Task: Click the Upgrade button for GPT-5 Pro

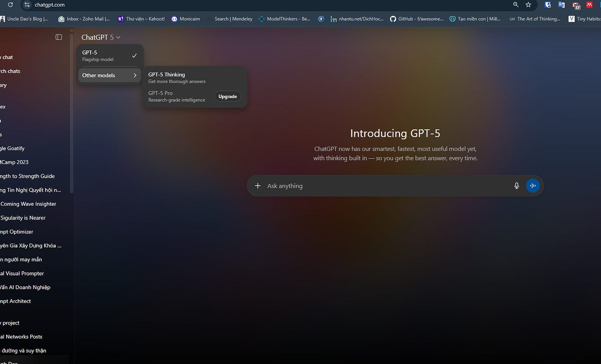Action: coord(227,96)
